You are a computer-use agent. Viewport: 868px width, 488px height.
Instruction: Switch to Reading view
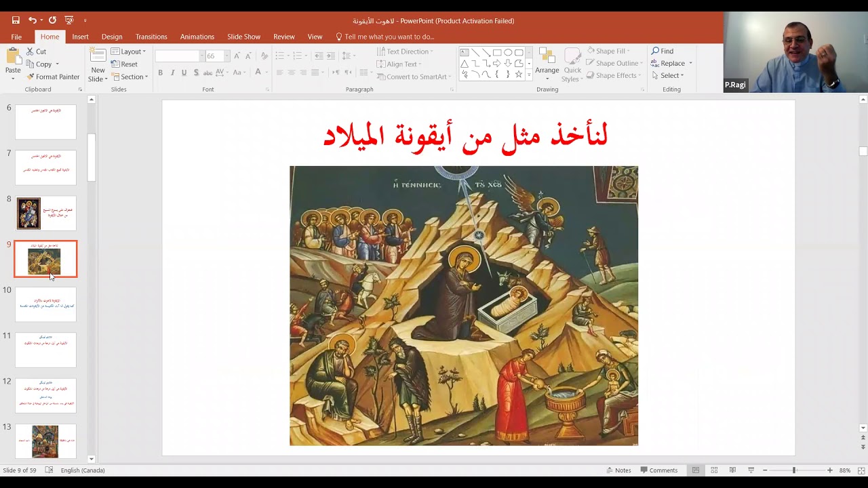coord(732,470)
